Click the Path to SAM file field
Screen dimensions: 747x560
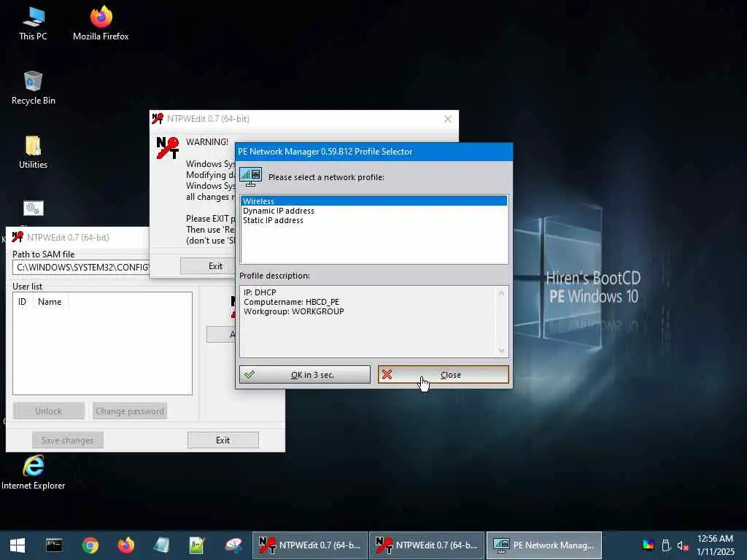(81, 267)
